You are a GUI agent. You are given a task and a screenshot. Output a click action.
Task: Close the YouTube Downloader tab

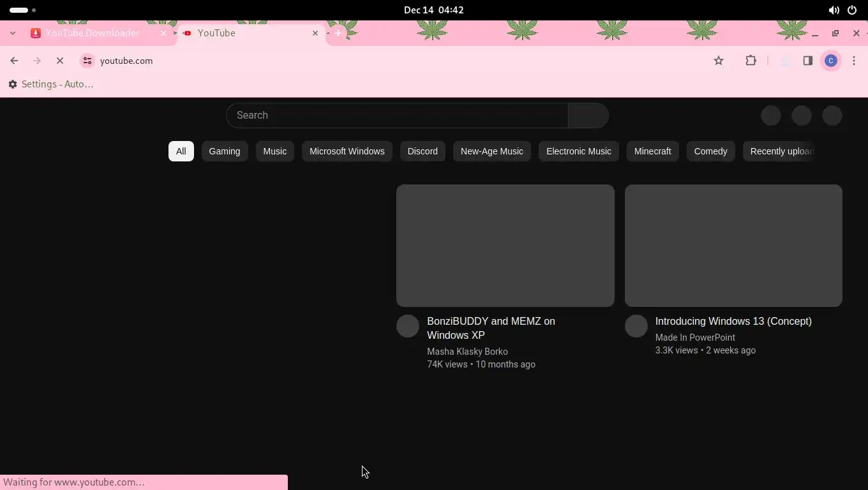(x=163, y=33)
